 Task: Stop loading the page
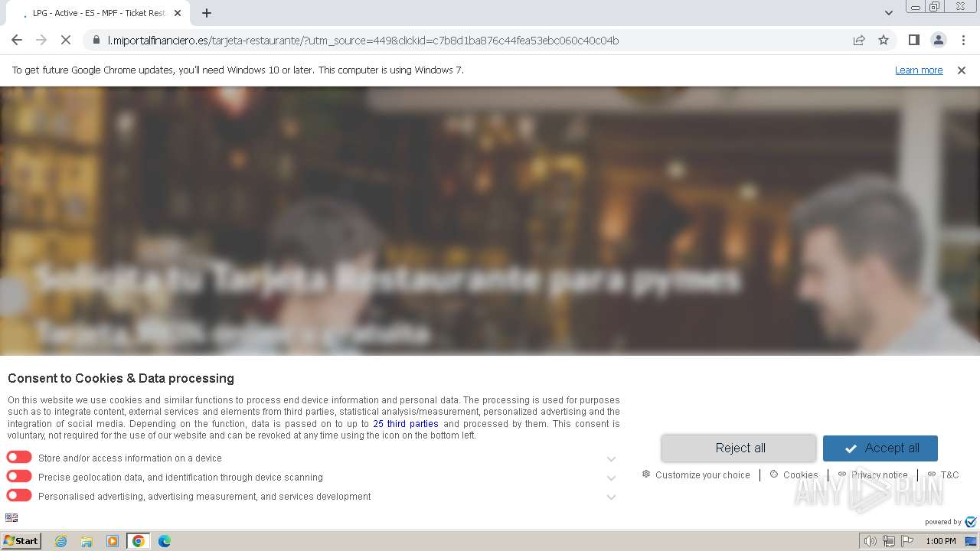[x=66, y=41]
